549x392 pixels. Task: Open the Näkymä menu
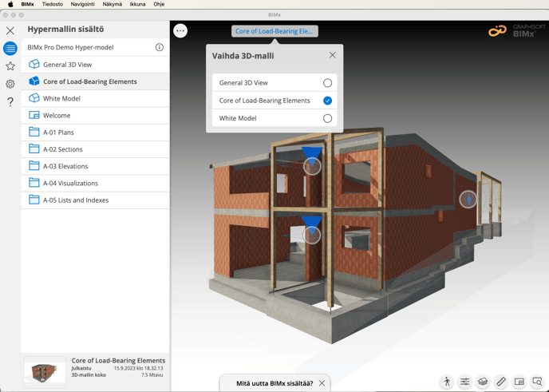(x=112, y=4)
